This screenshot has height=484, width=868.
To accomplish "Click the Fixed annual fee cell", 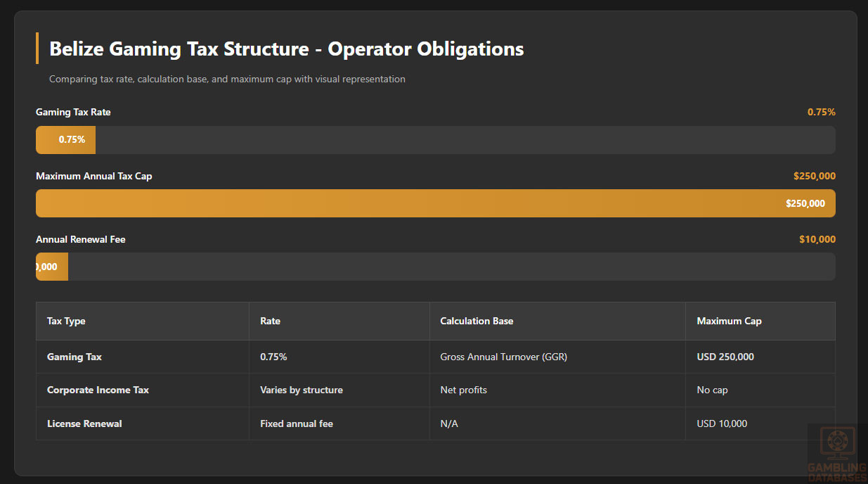I will 297,423.
